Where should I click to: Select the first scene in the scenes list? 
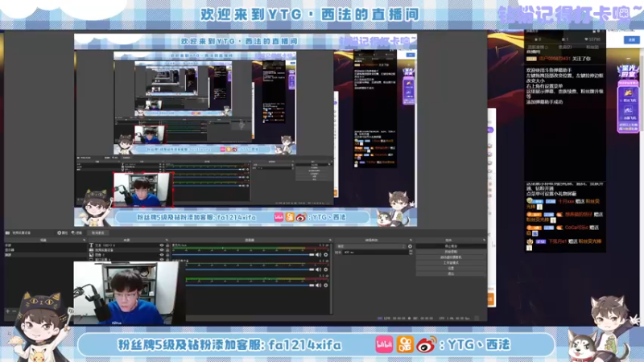pos(45,245)
